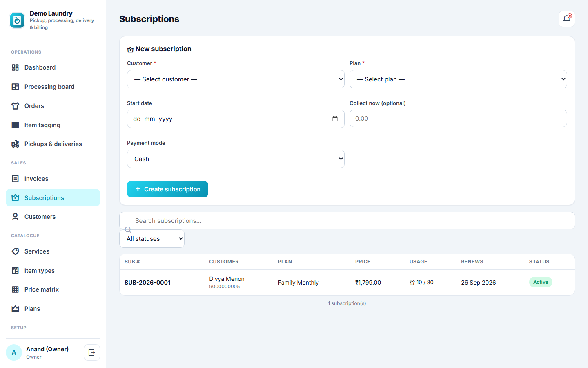Click the Family Monthly plan cell

[298, 283]
